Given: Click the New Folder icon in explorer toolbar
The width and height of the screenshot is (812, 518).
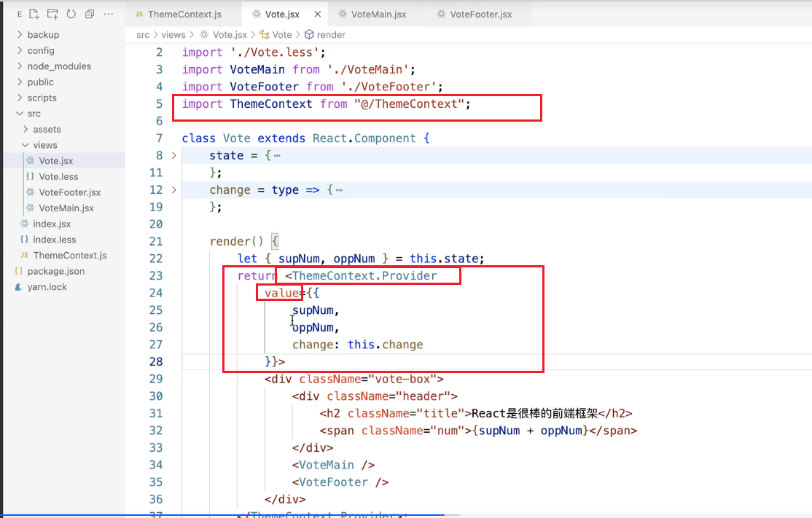Looking at the screenshot, I should coord(52,14).
